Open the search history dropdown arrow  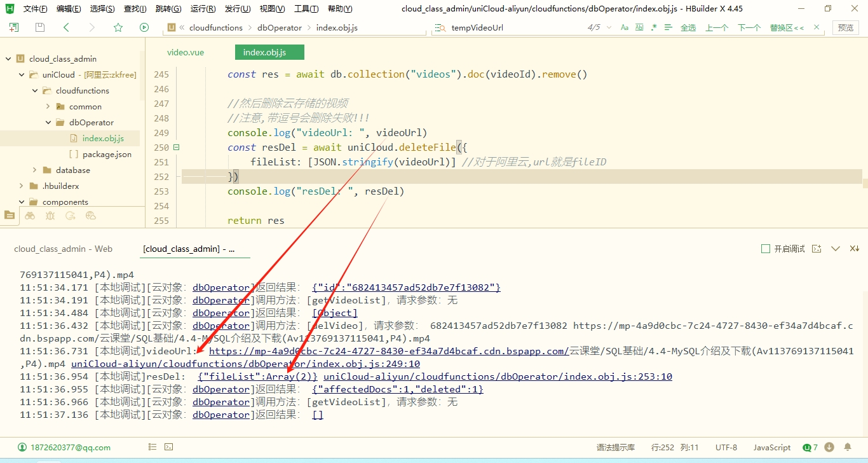(609, 27)
